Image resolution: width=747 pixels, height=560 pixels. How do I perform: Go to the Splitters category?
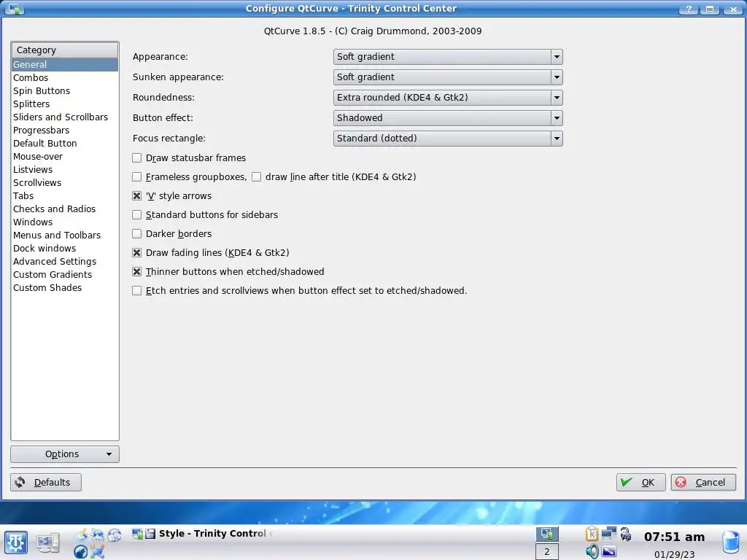(x=65, y=104)
